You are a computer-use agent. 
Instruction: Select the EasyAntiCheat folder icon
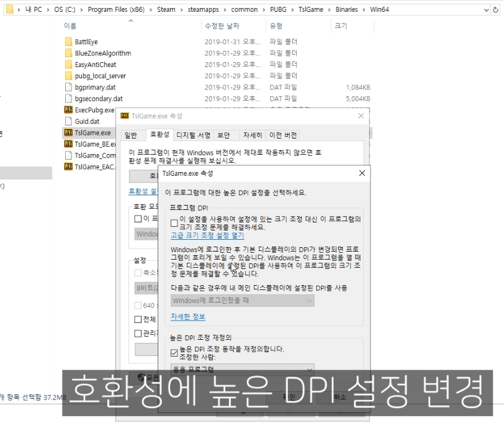click(x=68, y=65)
